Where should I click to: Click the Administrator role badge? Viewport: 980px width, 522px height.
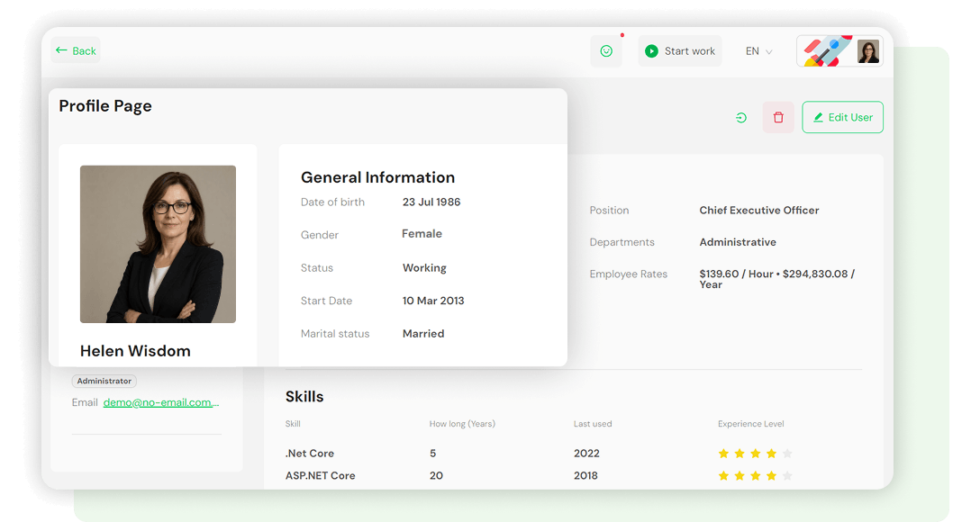tap(104, 382)
